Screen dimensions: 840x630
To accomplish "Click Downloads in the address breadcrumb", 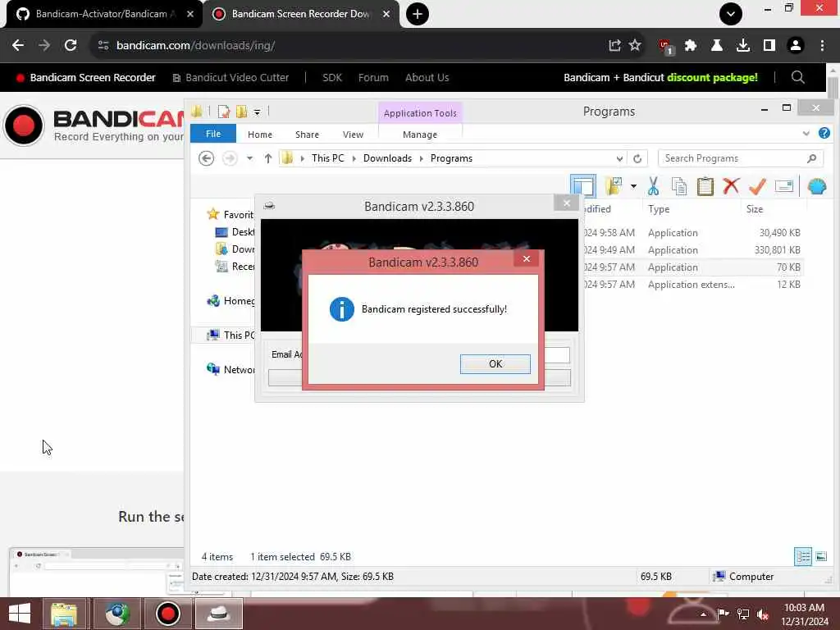I will (x=387, y=158).
